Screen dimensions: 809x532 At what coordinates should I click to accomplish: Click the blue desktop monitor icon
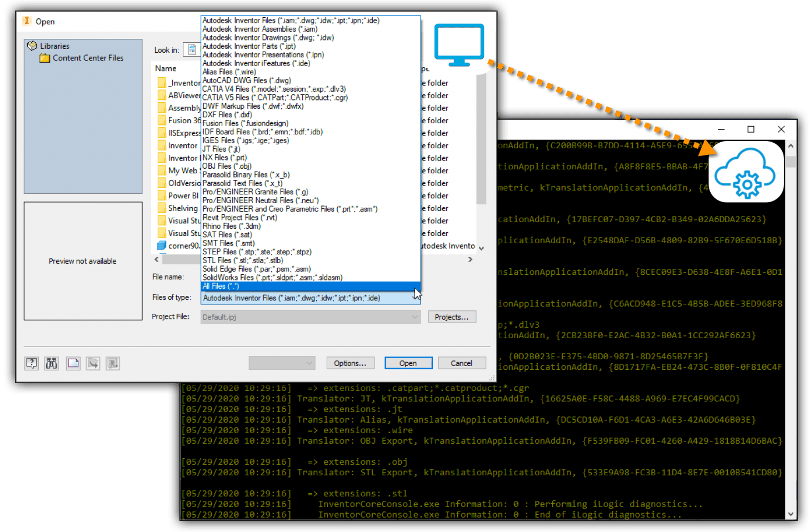click(x=459, y=45)
